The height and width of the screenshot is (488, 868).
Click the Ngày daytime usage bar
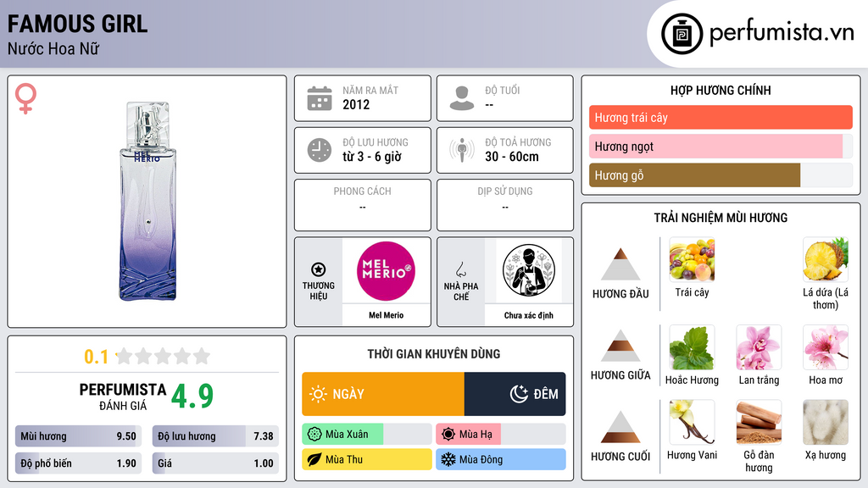click(x=383, y=394)
